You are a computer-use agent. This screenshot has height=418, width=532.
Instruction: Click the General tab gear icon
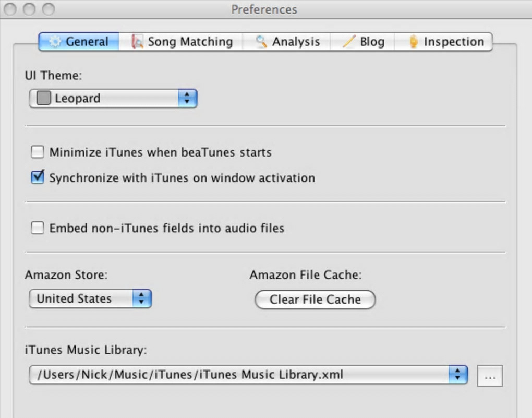[x=55, y=42]
